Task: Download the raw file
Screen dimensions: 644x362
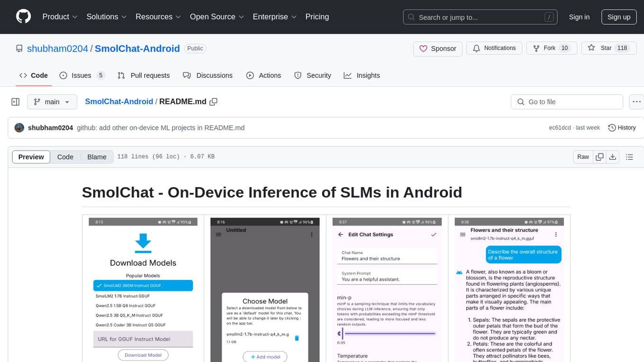Action: [612, 157]
